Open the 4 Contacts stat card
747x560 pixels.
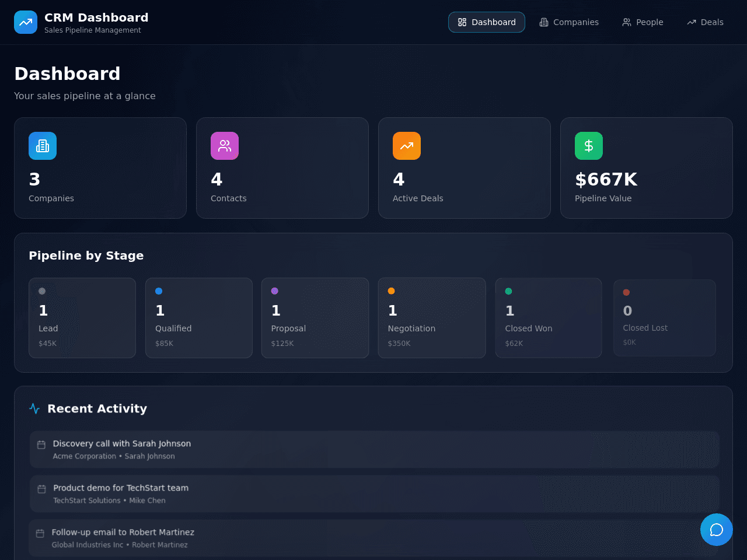[x=282, y=168]
